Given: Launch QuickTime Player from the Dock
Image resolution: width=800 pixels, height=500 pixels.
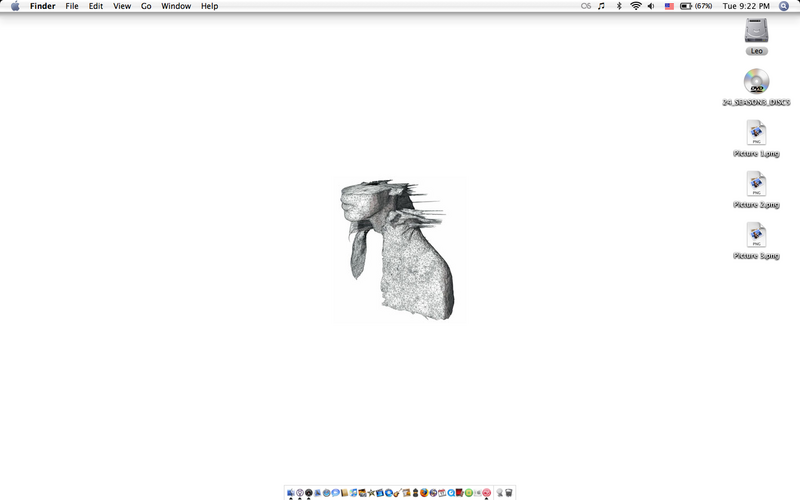Looking at the screenshot, I should click(451, 493).
